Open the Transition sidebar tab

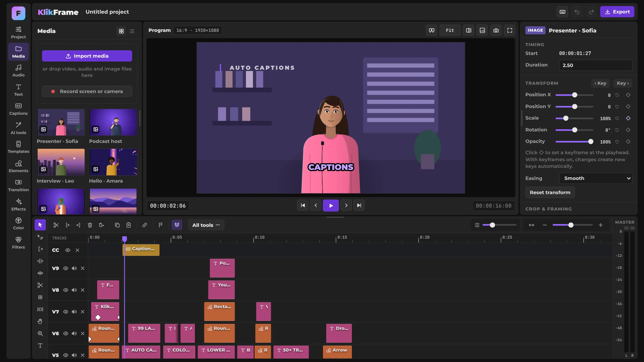[19, 186]
